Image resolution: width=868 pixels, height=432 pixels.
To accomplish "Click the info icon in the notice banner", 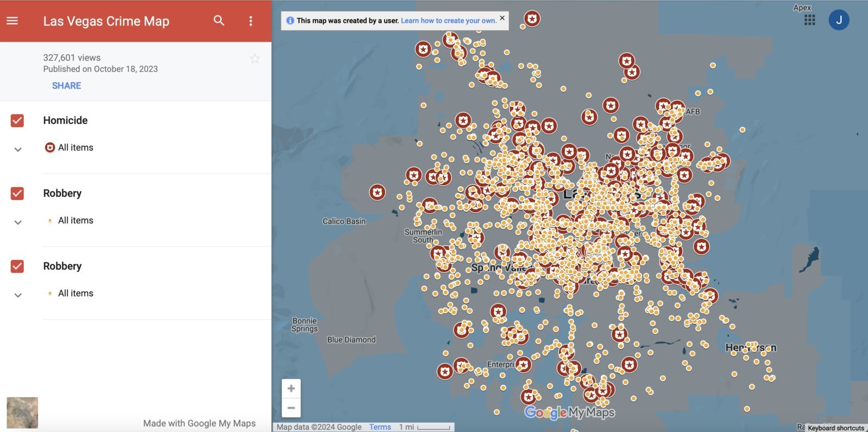I will pos(290,21).
